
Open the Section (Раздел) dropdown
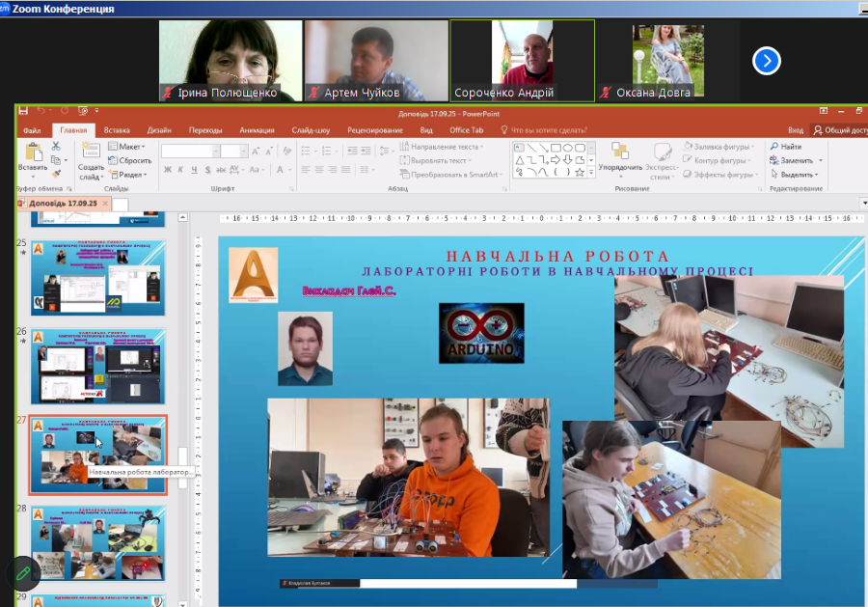[129, 175]
